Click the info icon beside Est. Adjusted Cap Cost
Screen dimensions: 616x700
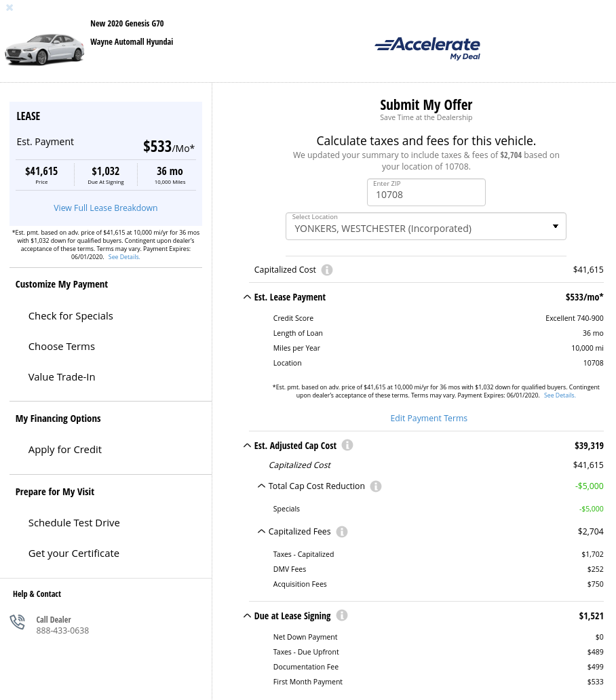[347, 445]
